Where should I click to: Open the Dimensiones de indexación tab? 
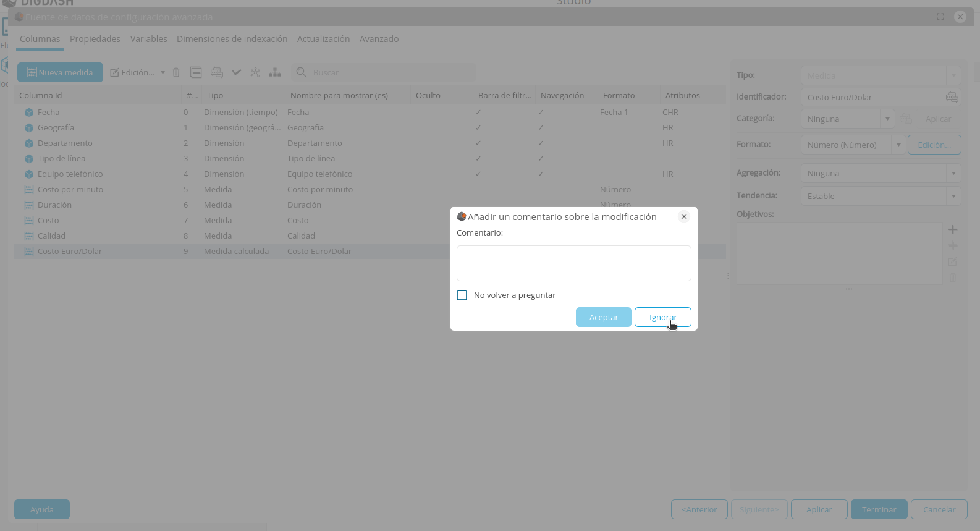(232, 39)
